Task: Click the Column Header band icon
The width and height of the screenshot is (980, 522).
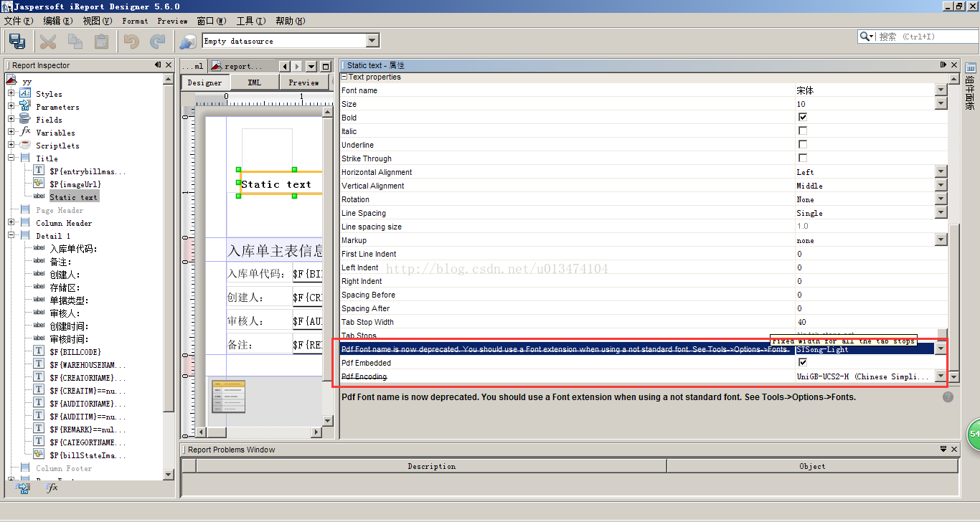Action: point(25,222)
